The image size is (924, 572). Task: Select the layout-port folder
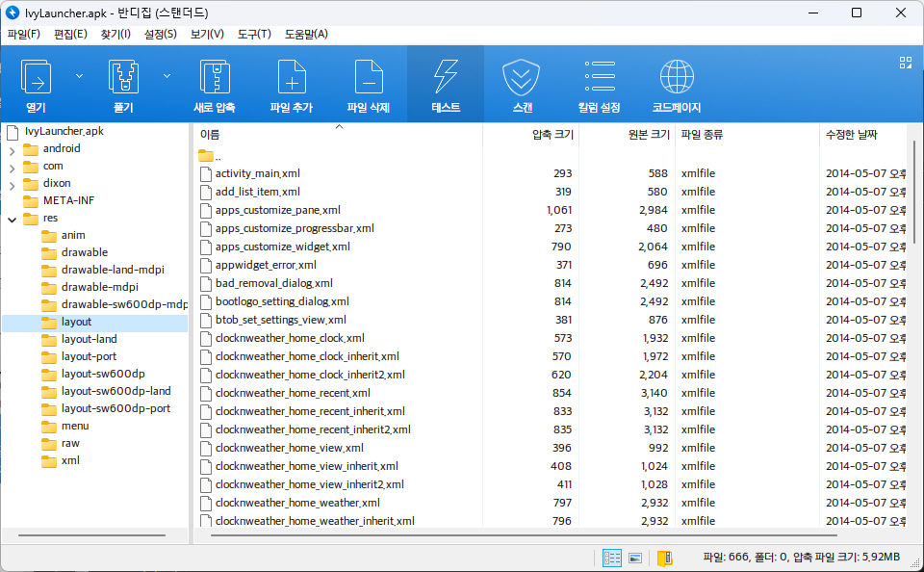pos(89,356)
